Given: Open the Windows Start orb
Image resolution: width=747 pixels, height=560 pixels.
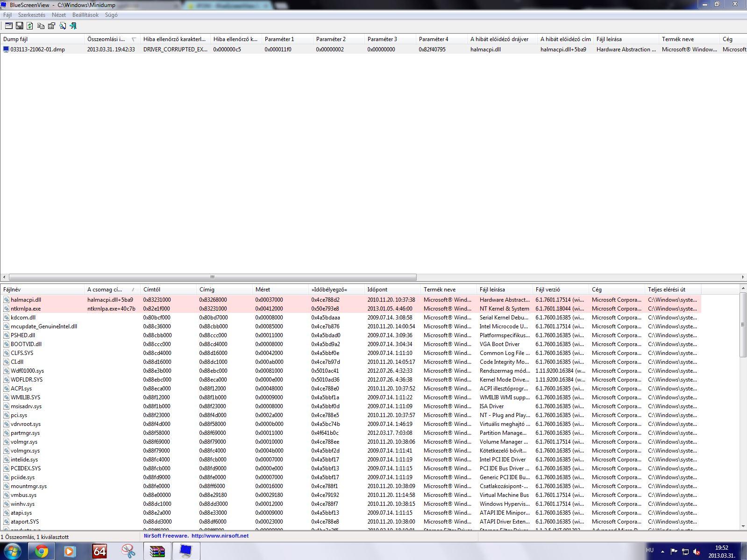Looking at the screenshot, I should tap(13, 552).
